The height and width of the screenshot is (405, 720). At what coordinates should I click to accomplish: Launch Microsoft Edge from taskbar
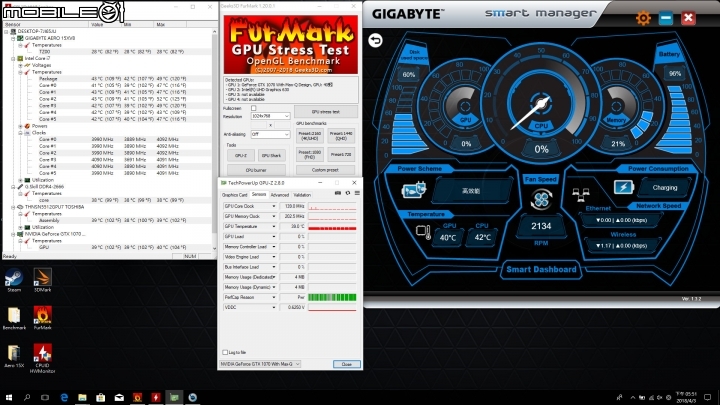tap(64, 397)
